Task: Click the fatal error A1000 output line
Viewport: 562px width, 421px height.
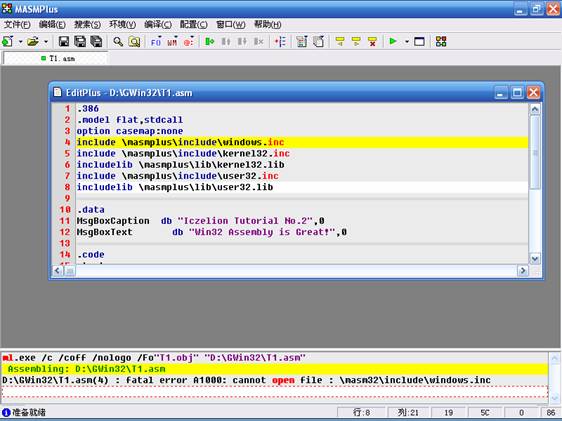Action: [246, 380]
